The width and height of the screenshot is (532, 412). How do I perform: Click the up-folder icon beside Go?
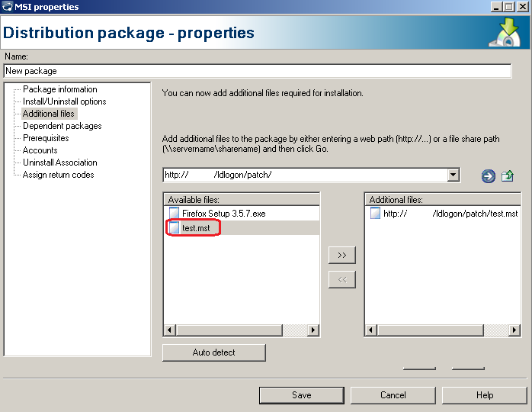click(508, 176)
